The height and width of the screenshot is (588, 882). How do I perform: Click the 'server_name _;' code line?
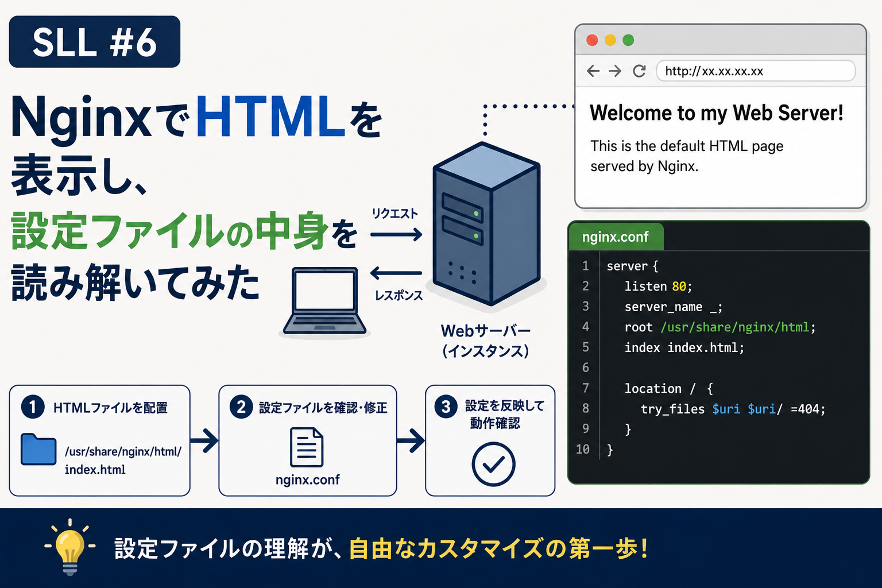673,307
